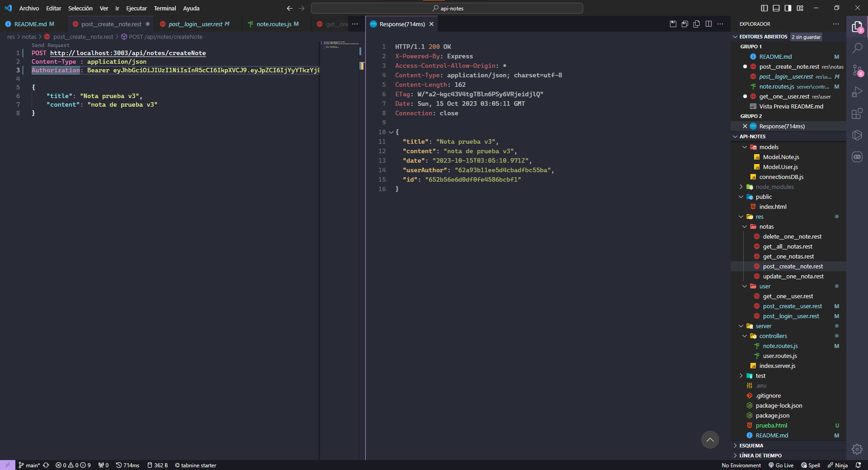Open the Source Control view icon

857,70
